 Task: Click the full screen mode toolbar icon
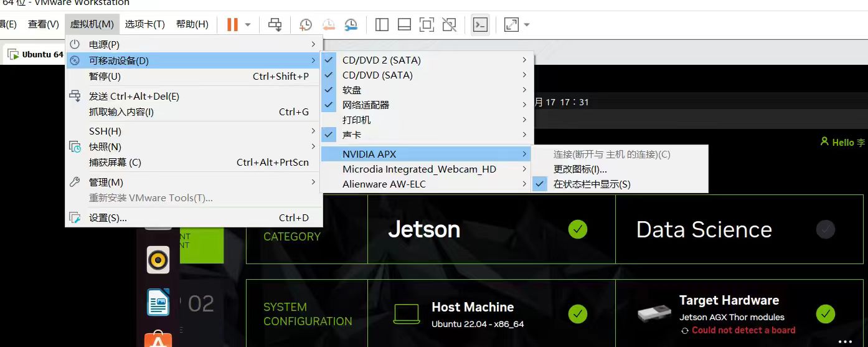click(427, 25)
